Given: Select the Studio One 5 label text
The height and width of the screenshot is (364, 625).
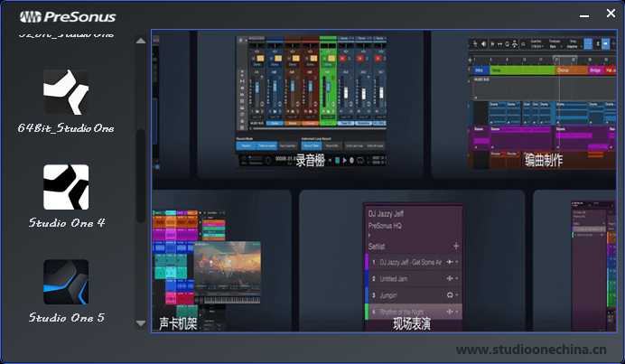Looking at the screenshot, I should tap(67, 317).
